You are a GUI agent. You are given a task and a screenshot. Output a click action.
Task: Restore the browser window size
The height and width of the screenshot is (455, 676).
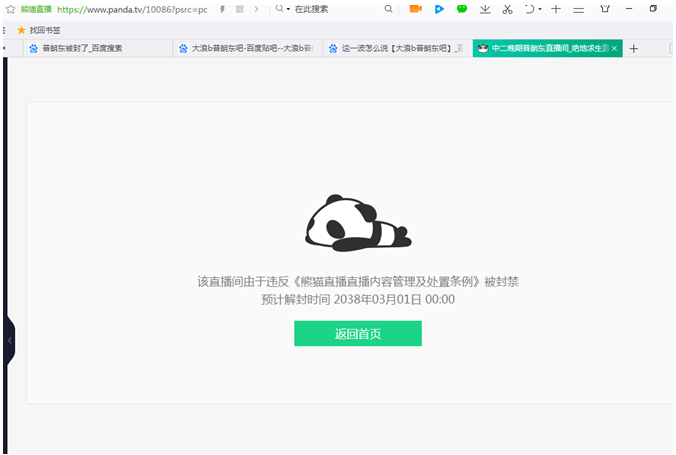[x=653, y=9]
